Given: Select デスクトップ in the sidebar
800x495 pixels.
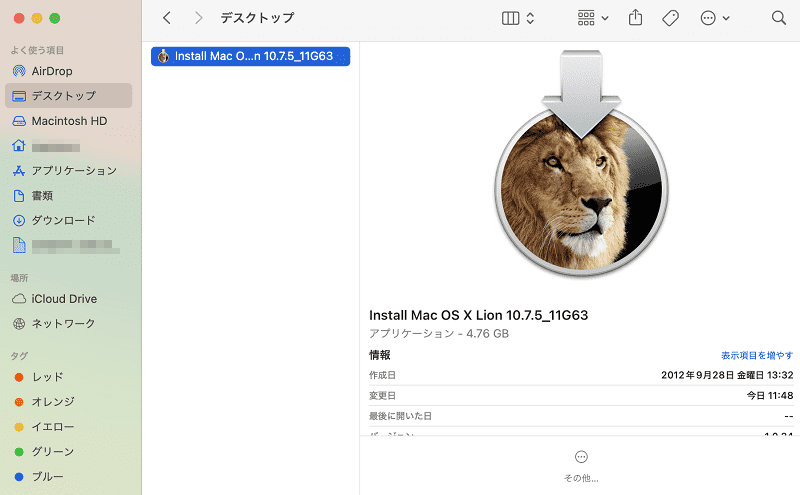Looking at the screenshot, I should pos(68,95).
